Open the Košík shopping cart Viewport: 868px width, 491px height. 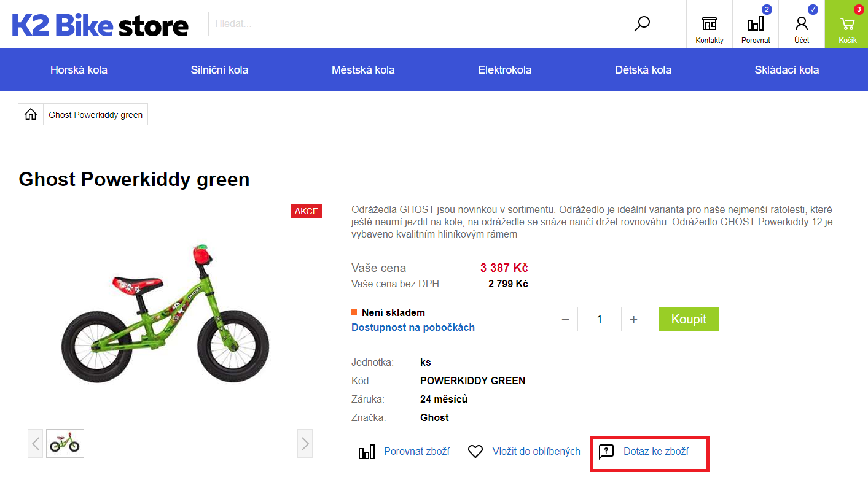tap(847, 25)
